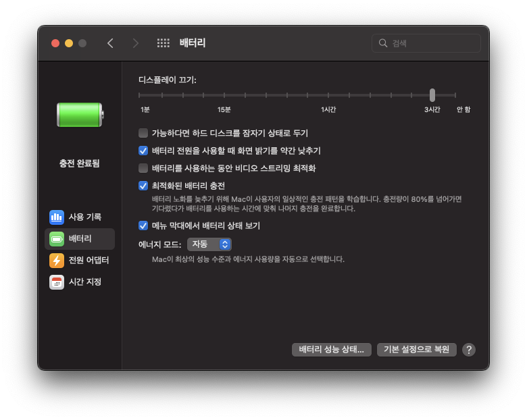Set display-off slider to 15분 mark
The image size is (527, 420).
[224, 95]
